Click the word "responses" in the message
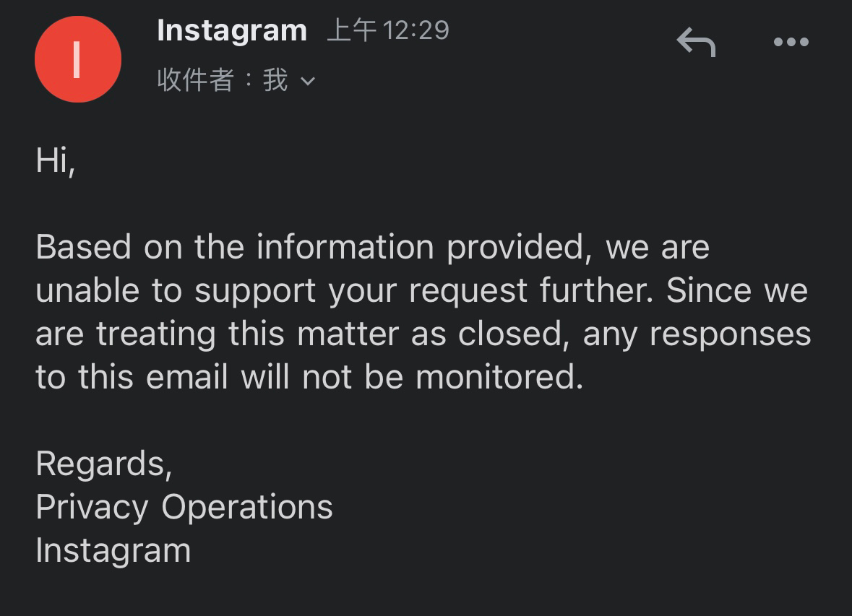852x616 pixels. coord(731,334)
